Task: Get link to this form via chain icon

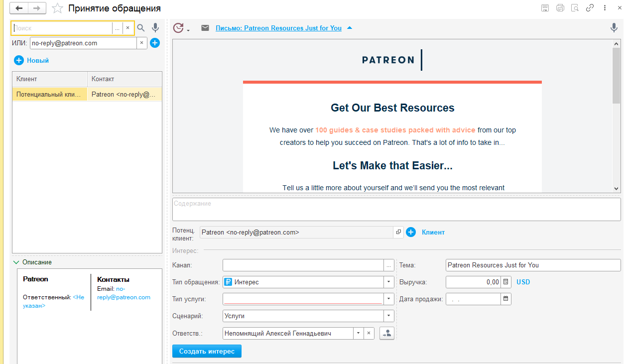Action: [590, 8]
